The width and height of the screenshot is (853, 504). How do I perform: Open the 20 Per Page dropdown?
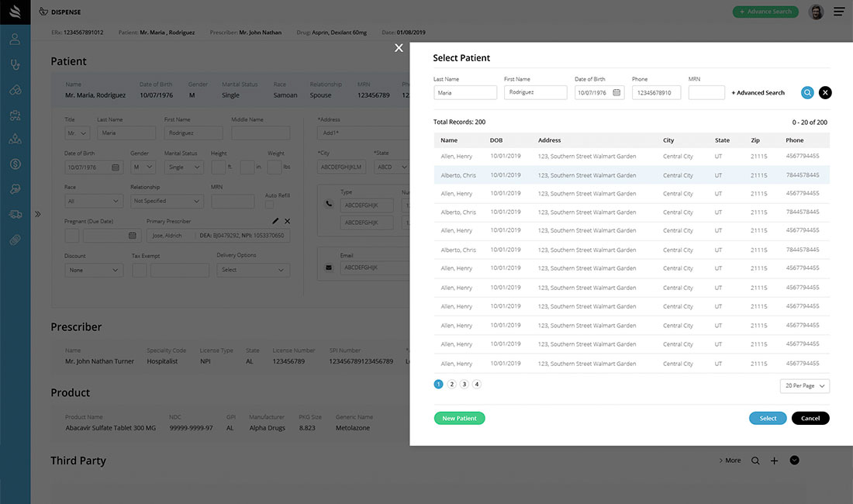(805, 386)
